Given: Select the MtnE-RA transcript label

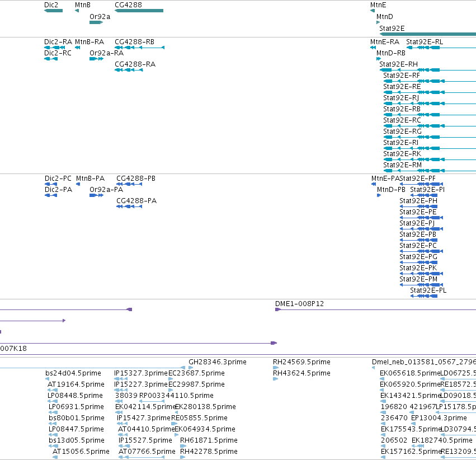Looking at the screenshot, I should 385,42.
